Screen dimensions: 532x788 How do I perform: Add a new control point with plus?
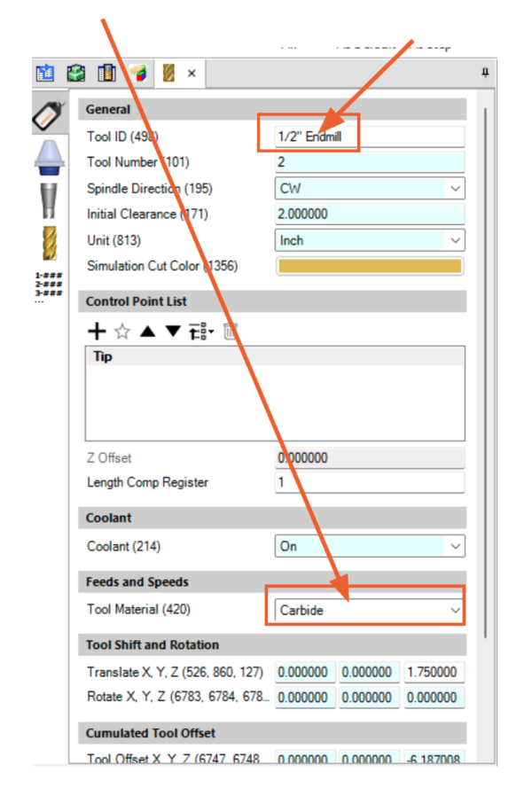[96, 332]
